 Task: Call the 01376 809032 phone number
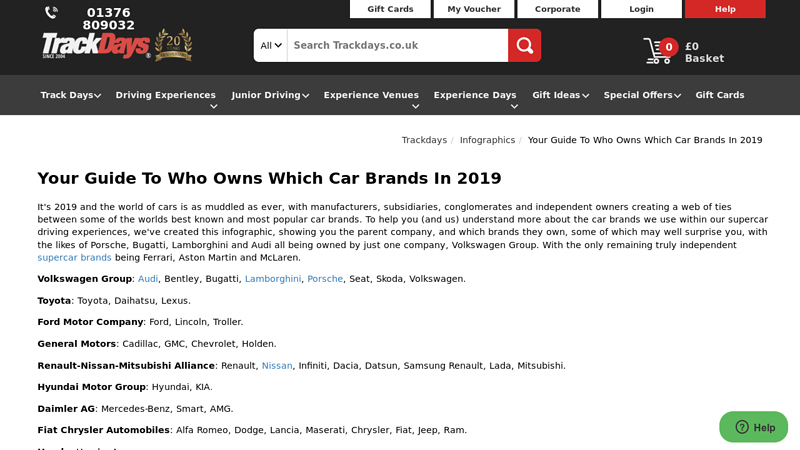[109, 19]
